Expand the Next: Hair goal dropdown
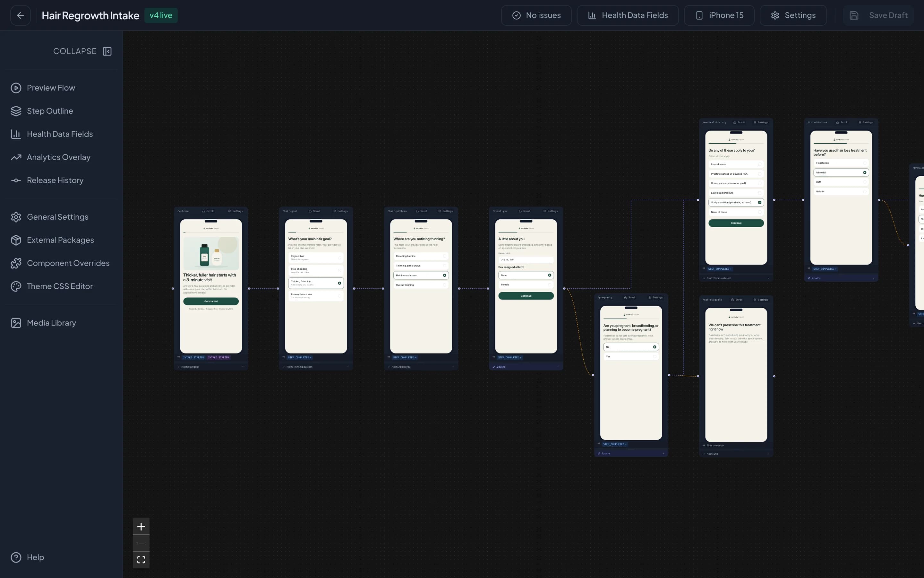Image resolution: width=924 pixels, height=578 pixels. tap(211, 367)
